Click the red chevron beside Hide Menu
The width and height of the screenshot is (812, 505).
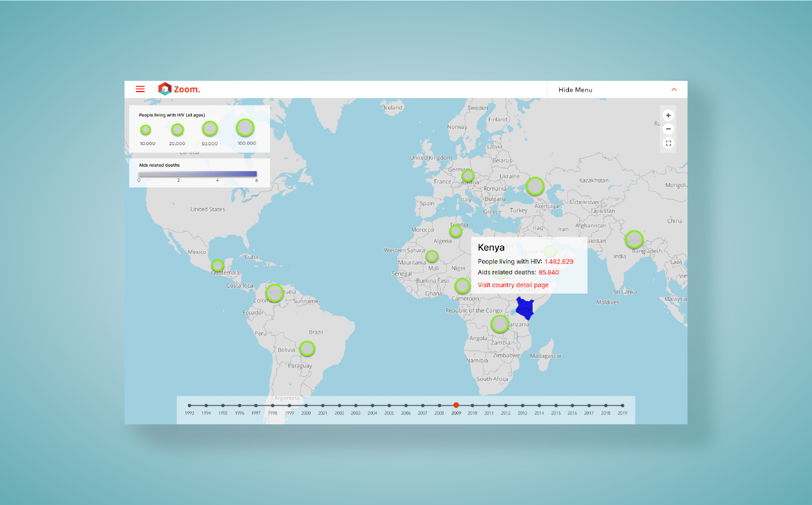pyautogui.click(x=674, y=90)
